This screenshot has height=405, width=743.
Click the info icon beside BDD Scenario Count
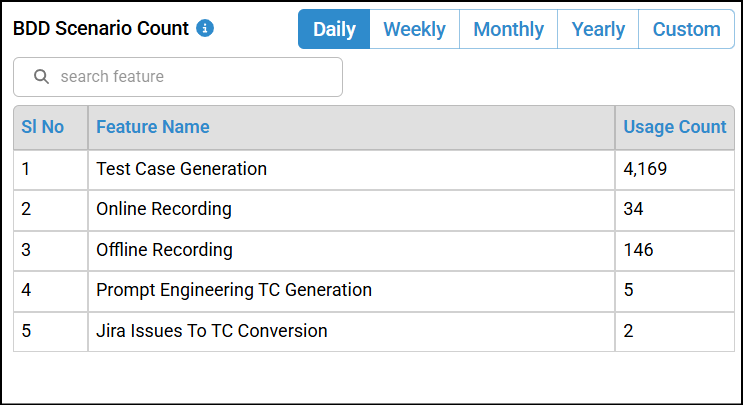tap(205, 29)
